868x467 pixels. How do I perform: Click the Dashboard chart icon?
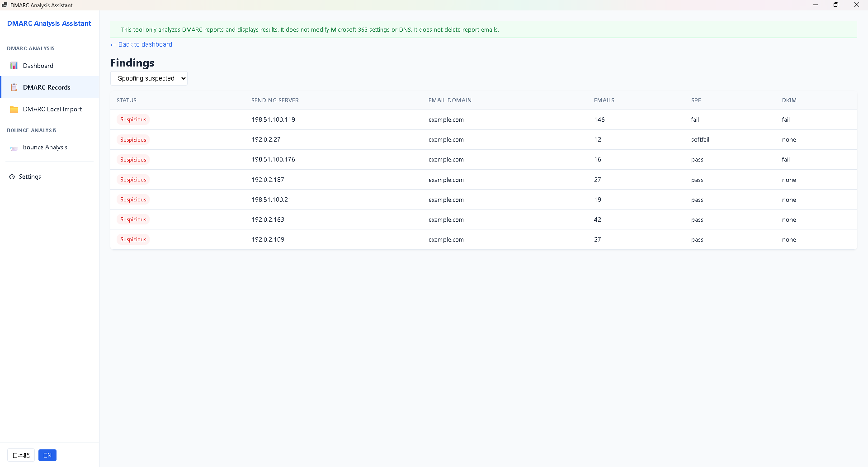[14, 66]
